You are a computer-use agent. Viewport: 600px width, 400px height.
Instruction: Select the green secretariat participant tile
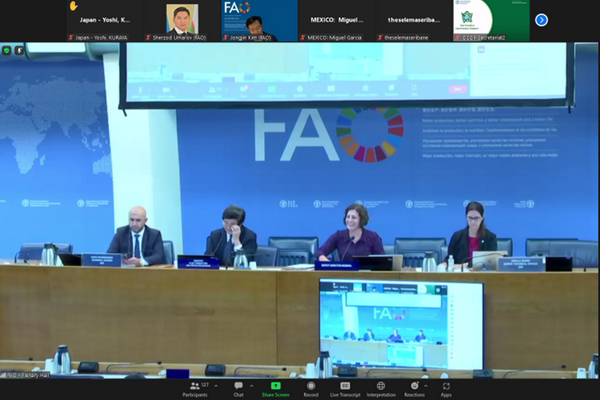click(x=491, y=20)
